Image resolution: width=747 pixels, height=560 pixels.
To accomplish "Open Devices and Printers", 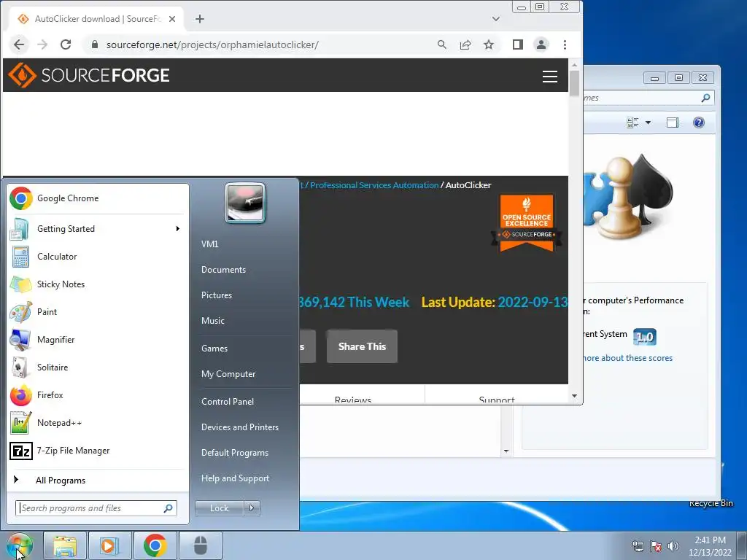I will click(x=239, y=427).
